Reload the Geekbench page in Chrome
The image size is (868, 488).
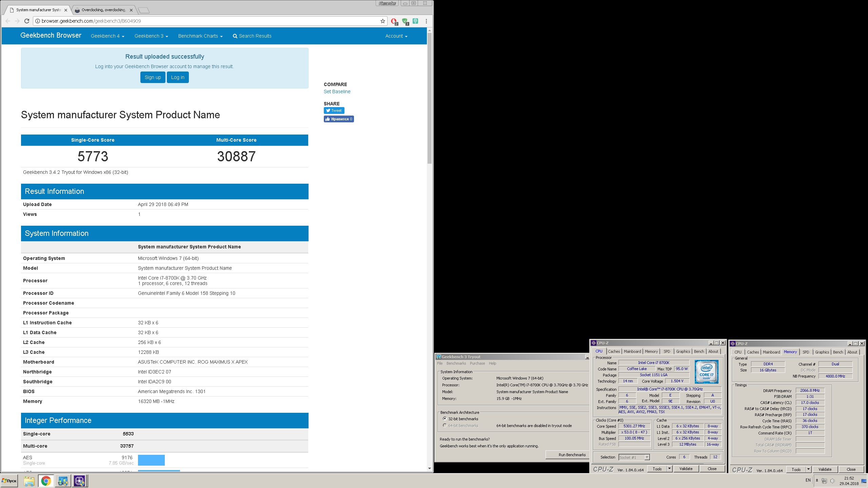[27, 21]
